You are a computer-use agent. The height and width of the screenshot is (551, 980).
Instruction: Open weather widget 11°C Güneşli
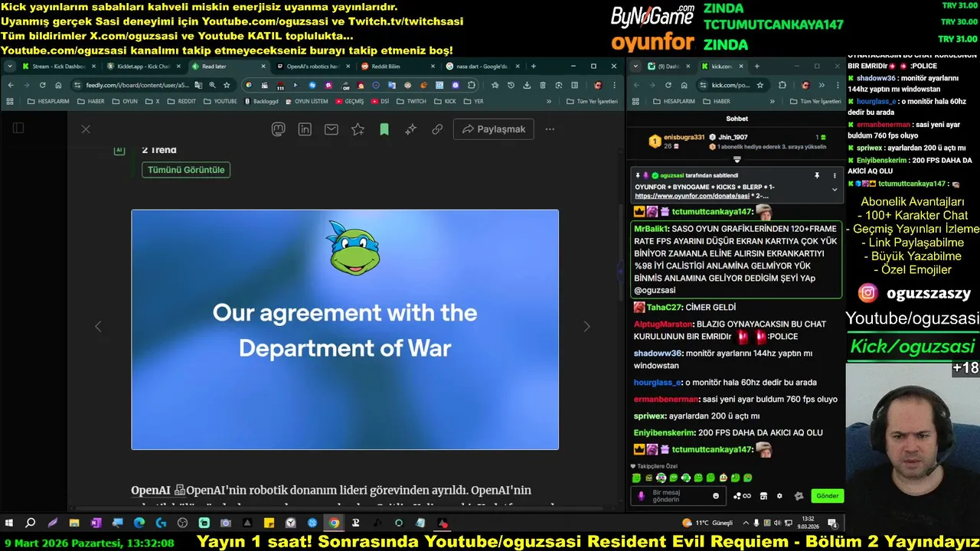click(707, 523)
